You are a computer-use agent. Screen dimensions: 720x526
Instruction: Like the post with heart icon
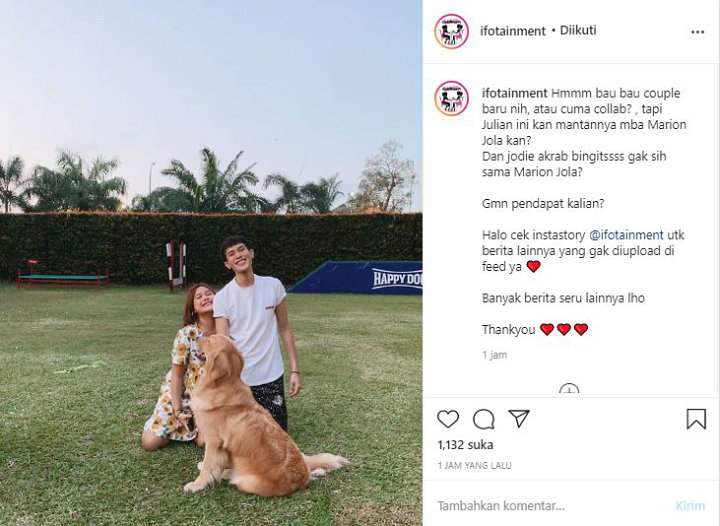click(x=448, y=419)
